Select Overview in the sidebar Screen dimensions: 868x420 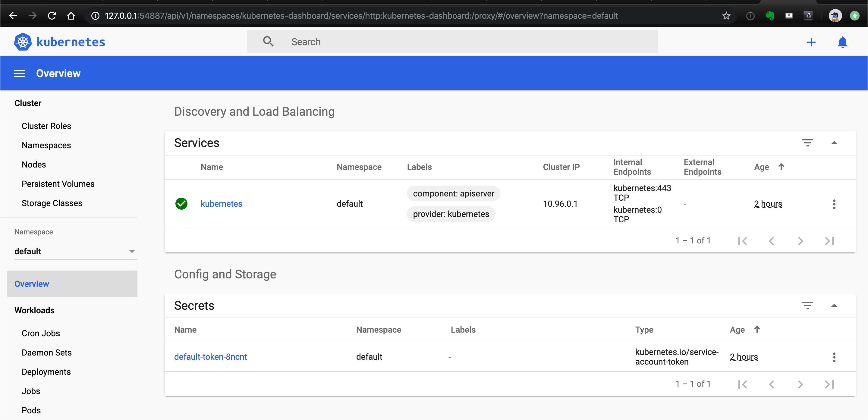coord(32,284)
